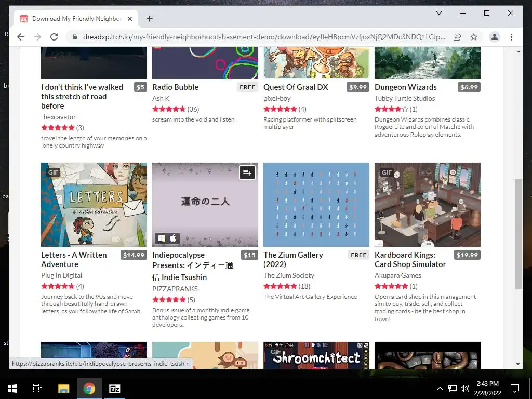Open Chrome's three-dot menu

pyautogui.click(x=511, y=37)
